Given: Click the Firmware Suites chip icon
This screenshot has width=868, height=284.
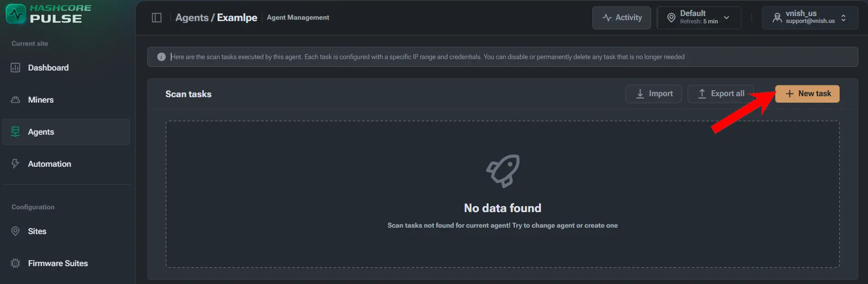Looking at the screenshot, I should point(16,263).
